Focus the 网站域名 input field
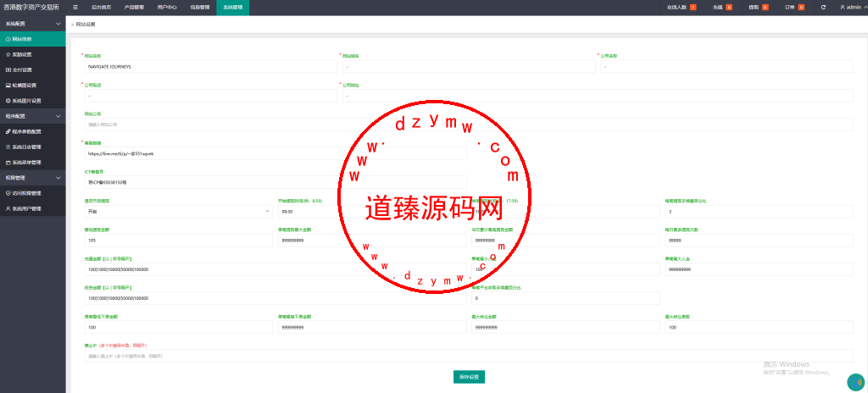The image size is (868, 393). click(468, 66)
